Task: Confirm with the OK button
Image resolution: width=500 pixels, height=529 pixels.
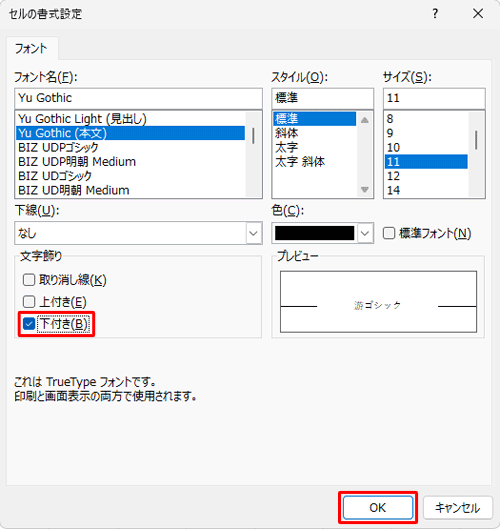Action: (378, 507)
